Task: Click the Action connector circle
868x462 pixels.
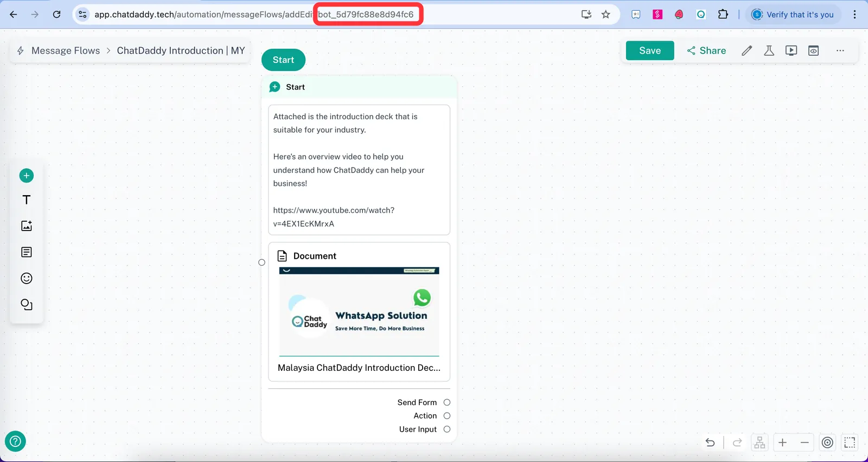Action: coord(447,416)
